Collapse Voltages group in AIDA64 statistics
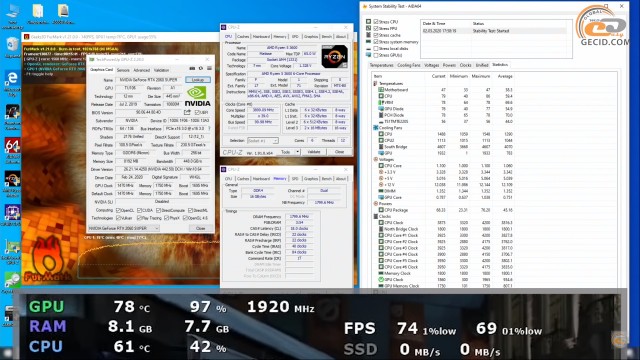 pos(375,159)
